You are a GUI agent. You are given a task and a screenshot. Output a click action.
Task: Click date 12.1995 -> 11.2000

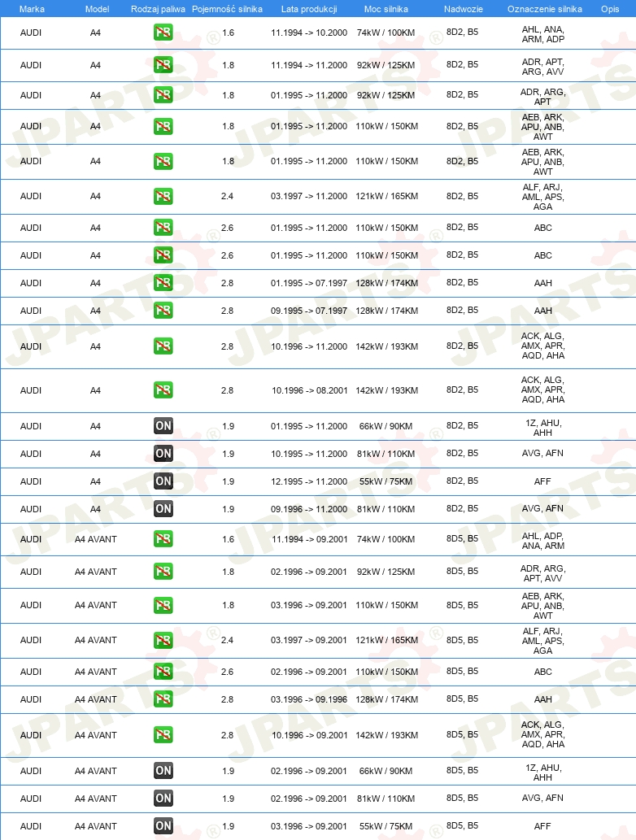(x=309, y=481)
